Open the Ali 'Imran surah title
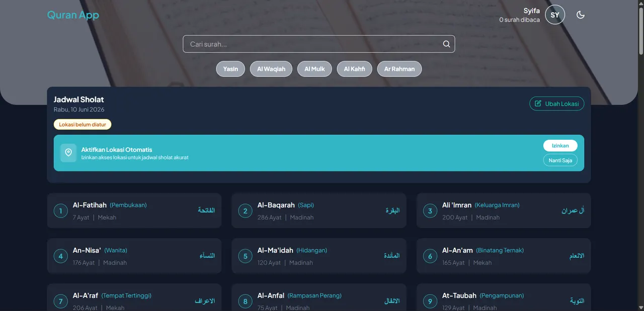The height and width of the screenshot is (311, 644). 457,205
